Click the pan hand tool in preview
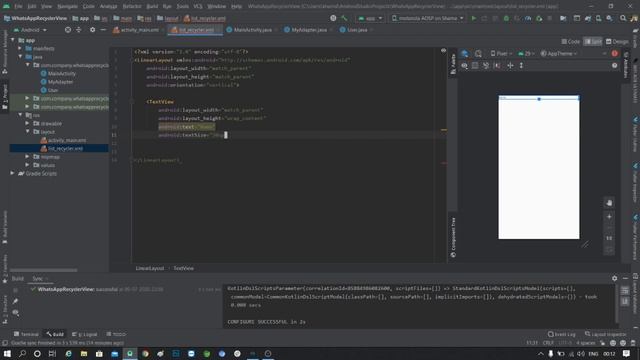This screenshot has width=640, height=360. [609, 203]
